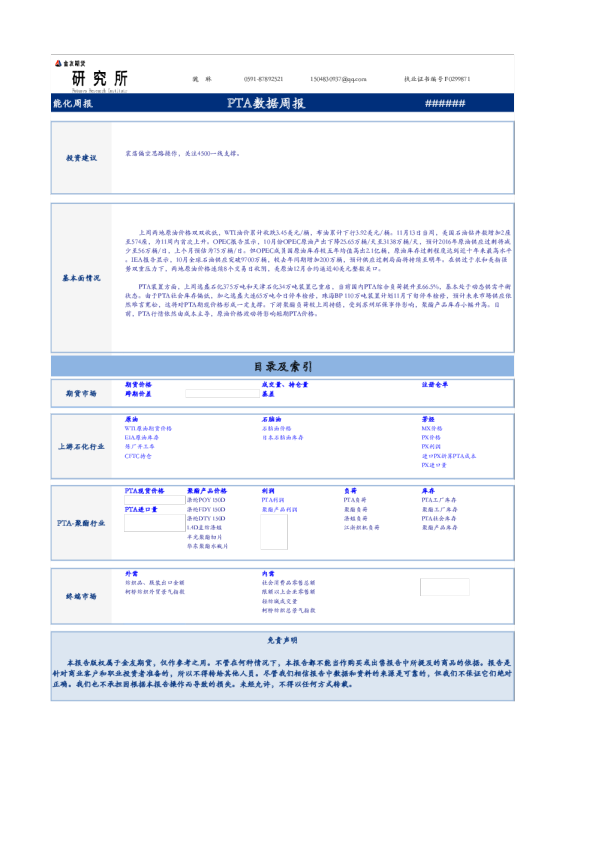Click the empty box below PTA现货价格

[155, 500]
